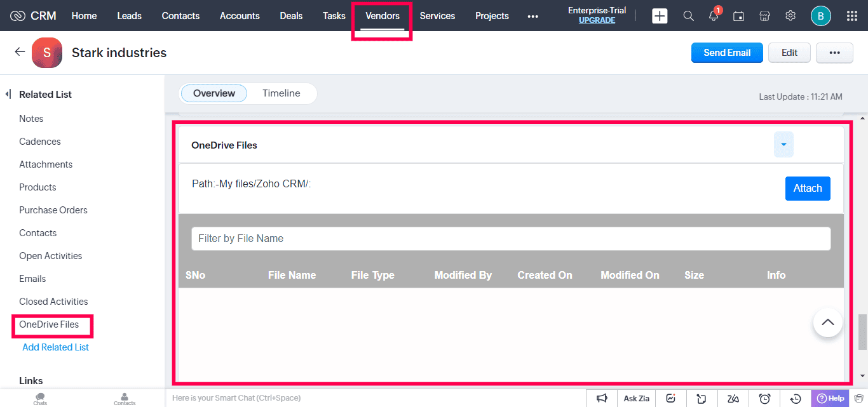Open Contacts in the bottom bar

[x=125, y=399]
